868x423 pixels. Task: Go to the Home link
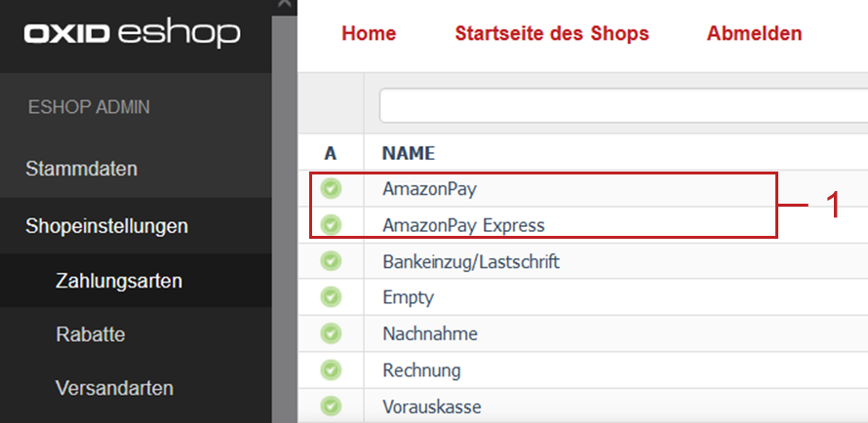[369, 34]
